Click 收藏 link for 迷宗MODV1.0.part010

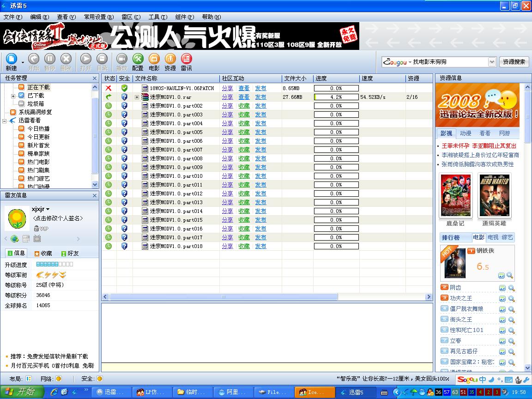[244, 176]
